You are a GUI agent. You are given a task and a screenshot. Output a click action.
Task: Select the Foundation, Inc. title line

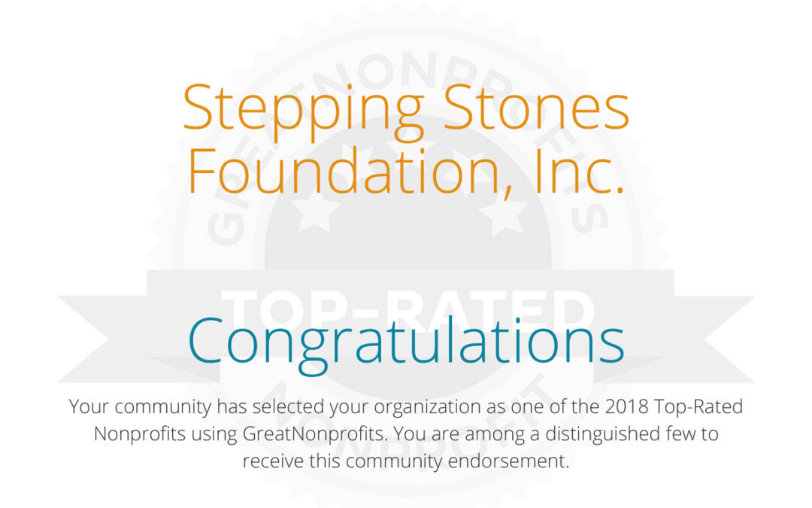[407, 172]
